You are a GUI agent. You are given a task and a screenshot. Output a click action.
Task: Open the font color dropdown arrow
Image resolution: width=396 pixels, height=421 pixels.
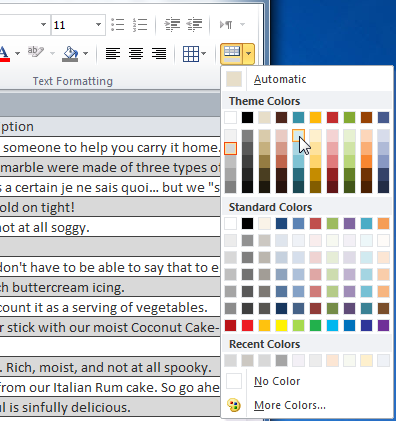click(x=17, y=54)
